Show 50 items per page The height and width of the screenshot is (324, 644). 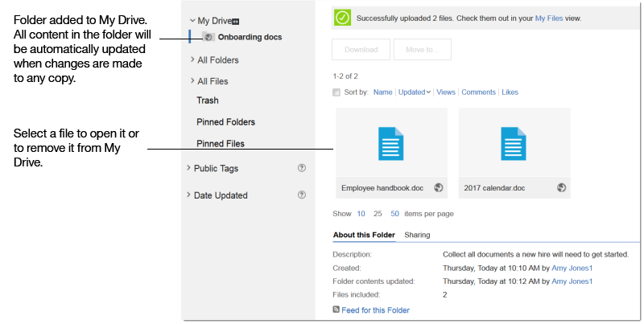(x=394, y=214)
